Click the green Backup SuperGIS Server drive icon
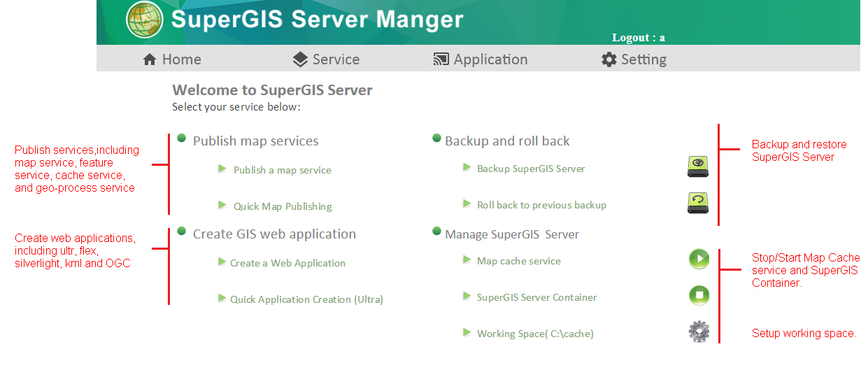 coord(697,166)
